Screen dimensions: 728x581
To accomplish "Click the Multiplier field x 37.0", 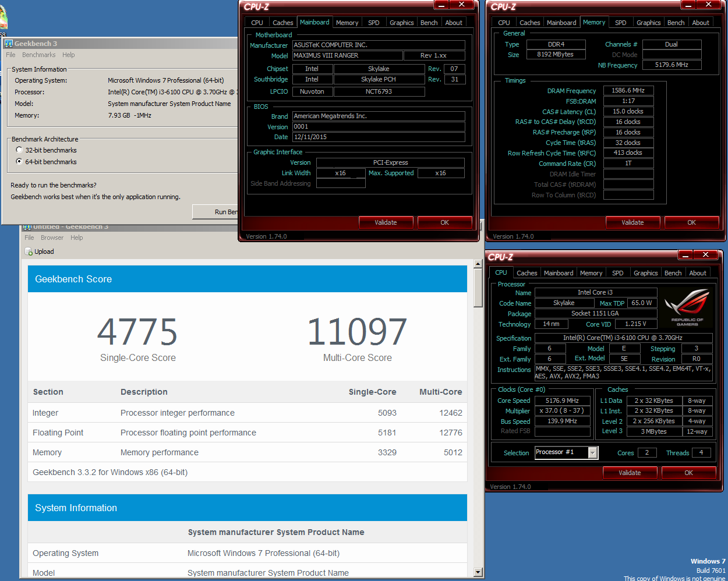I will (562, 410).
